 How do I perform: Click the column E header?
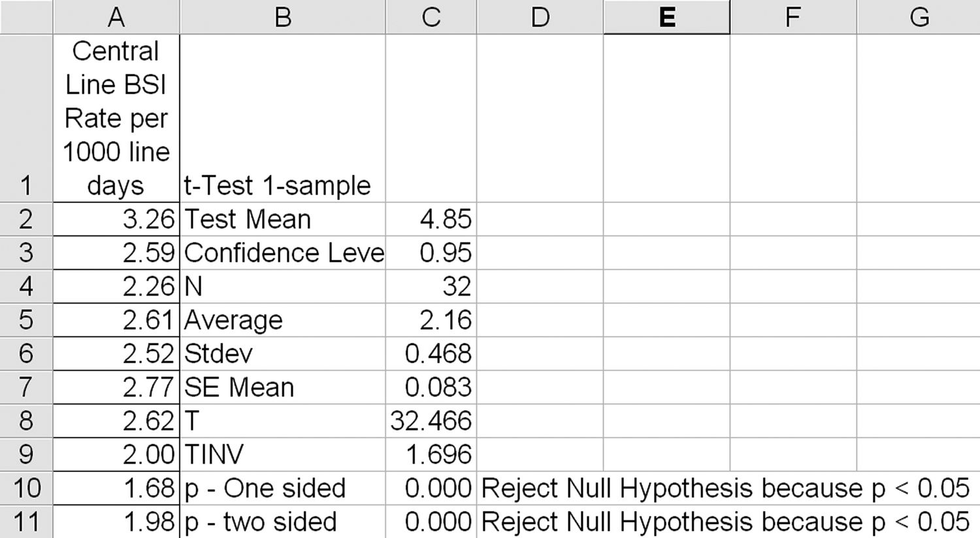point(666,17)
